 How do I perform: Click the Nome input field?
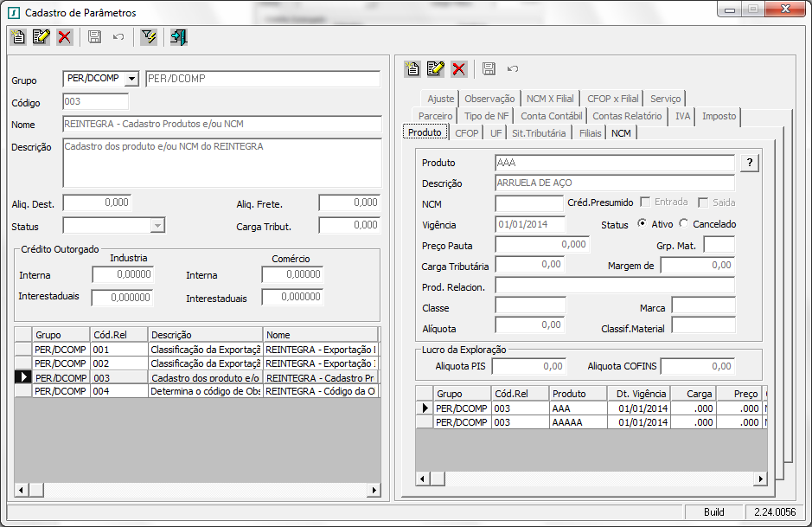(x=222, y=125)
